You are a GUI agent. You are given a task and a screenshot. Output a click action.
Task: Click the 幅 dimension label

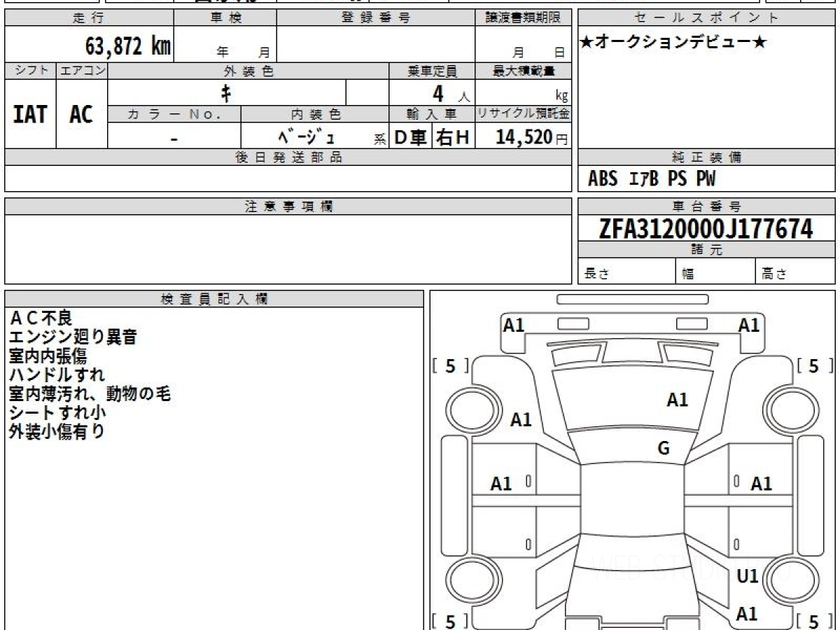click(687, 274)
